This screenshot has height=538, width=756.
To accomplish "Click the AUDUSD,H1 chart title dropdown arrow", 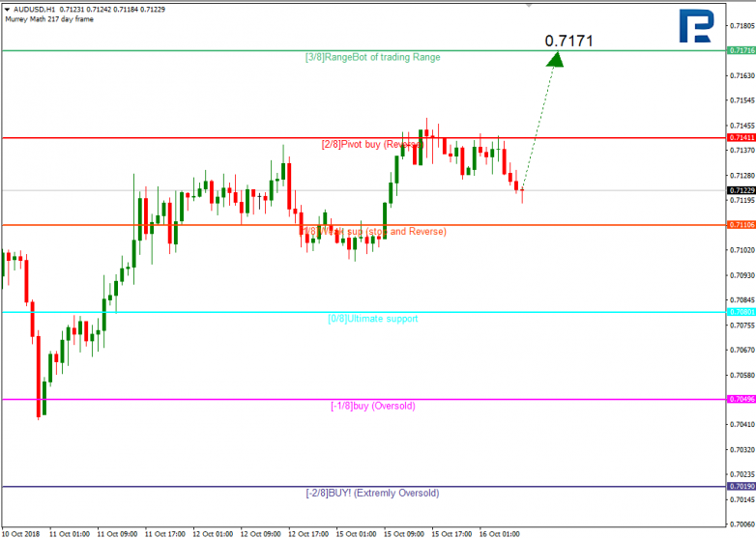I will [7, 9].
